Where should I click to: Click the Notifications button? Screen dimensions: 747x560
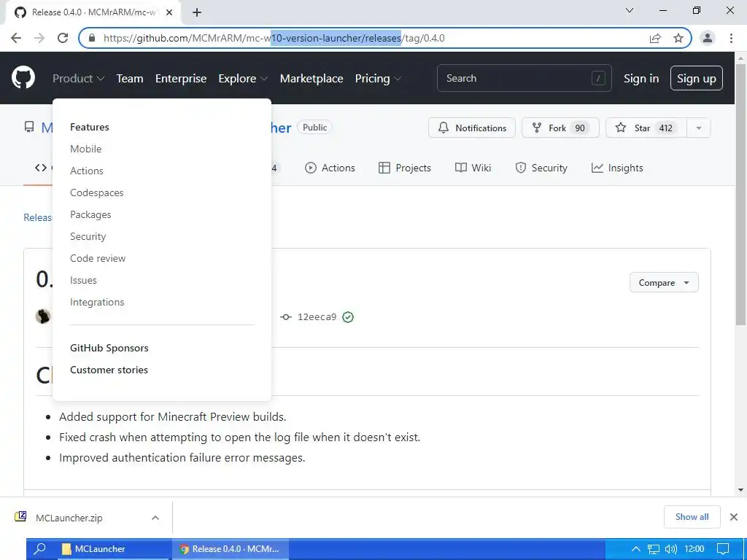(x=472, y=128)
